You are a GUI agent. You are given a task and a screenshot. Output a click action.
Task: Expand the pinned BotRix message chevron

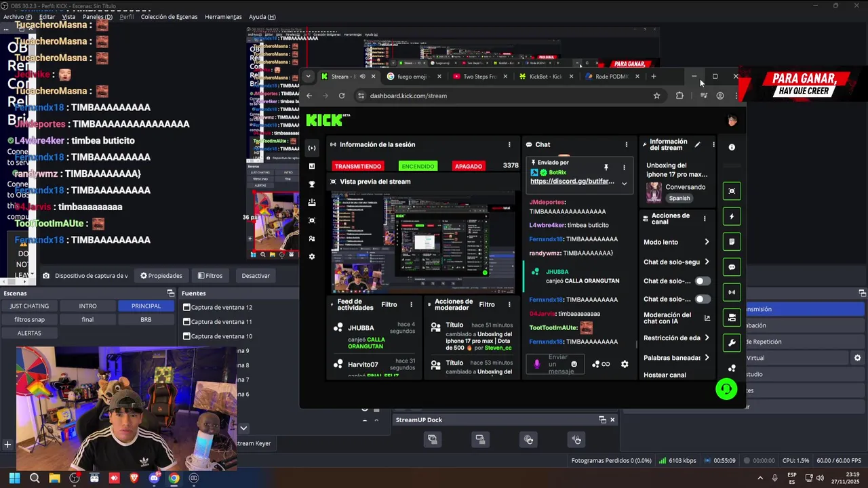click(x=624, y=183)
